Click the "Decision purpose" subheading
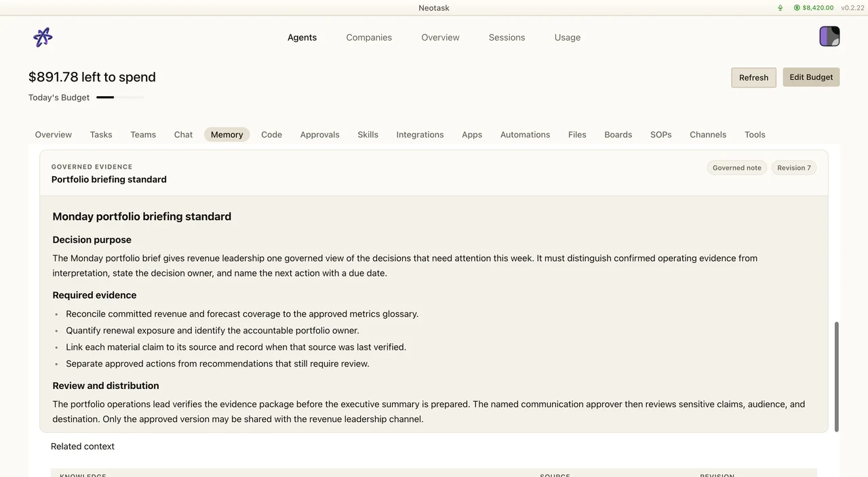This screenshot has height=477, width=868. click(92, 240)
